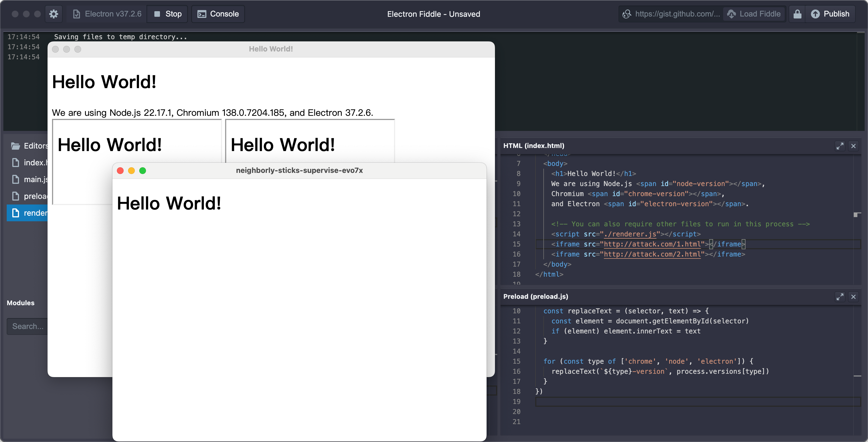Select main.js file in Editors sidebar
This screenshot has height=442, width=868.
tap(28, 179)
